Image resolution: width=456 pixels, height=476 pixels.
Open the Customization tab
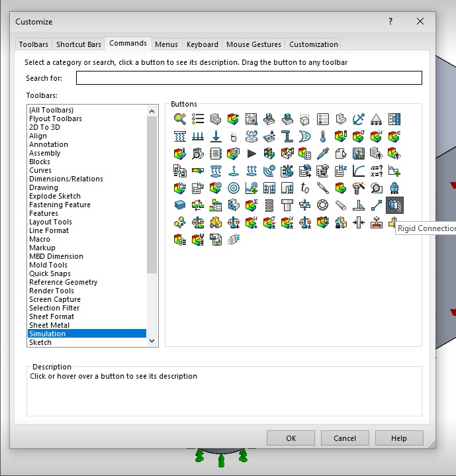pyautogui.click(x=314, y=44)
